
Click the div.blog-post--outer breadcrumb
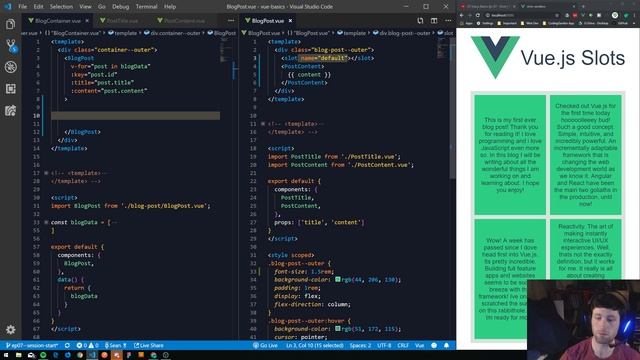[x=401, y=33]
